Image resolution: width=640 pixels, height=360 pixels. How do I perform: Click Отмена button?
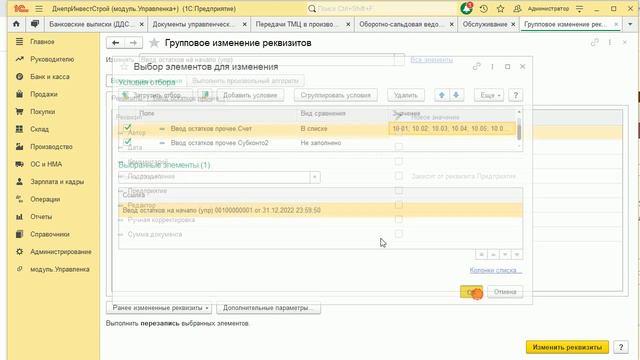coord(505,292)
